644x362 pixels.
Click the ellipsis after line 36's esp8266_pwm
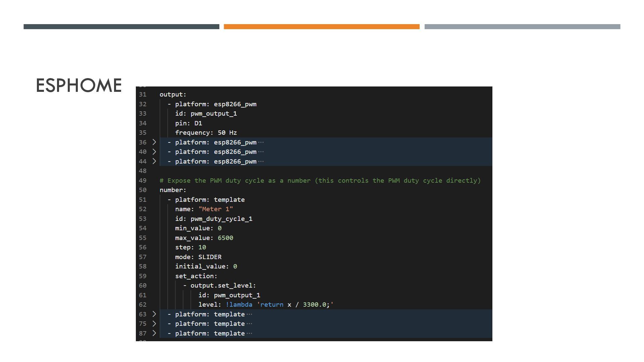tap(261, 142)
